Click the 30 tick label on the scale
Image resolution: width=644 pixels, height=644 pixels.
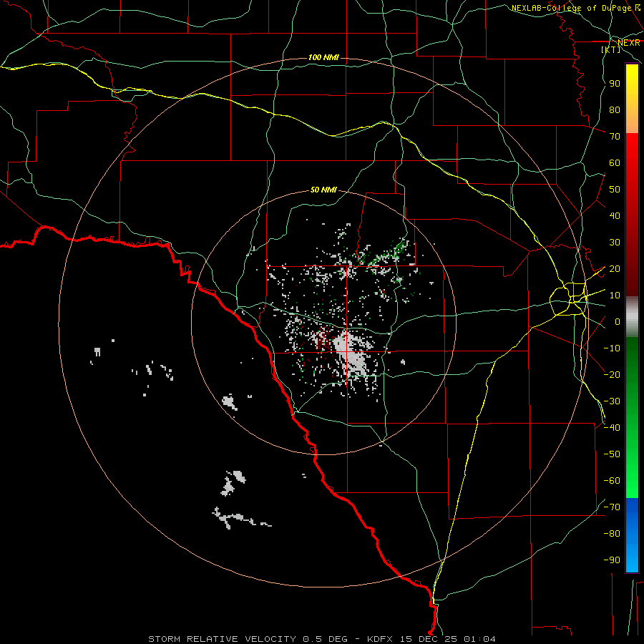tap(615, 243)
